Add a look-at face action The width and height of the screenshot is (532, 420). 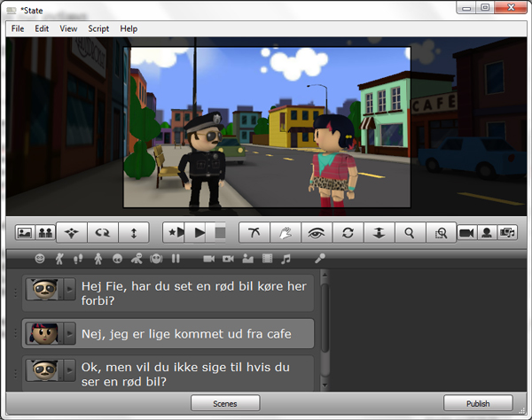pyautogui.click(x=117, y=259)
